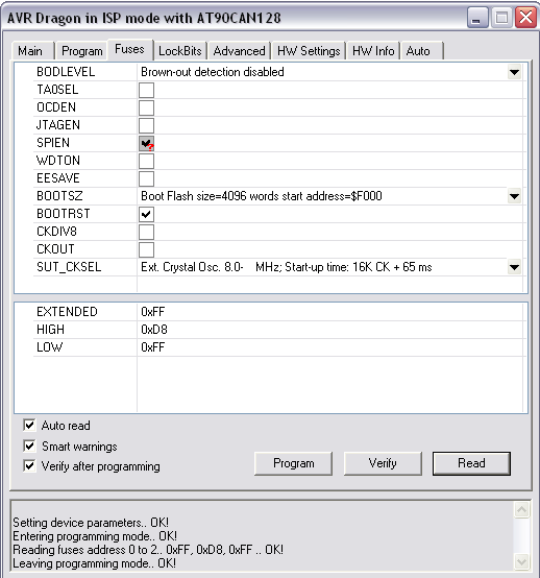Toggle the SPIEN fuse checkbox

(x=146, y=143)
